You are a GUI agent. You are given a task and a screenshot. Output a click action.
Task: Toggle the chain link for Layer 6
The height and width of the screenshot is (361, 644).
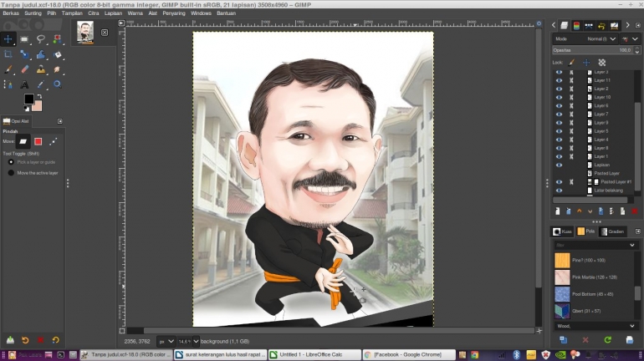(x=571, y=106)
